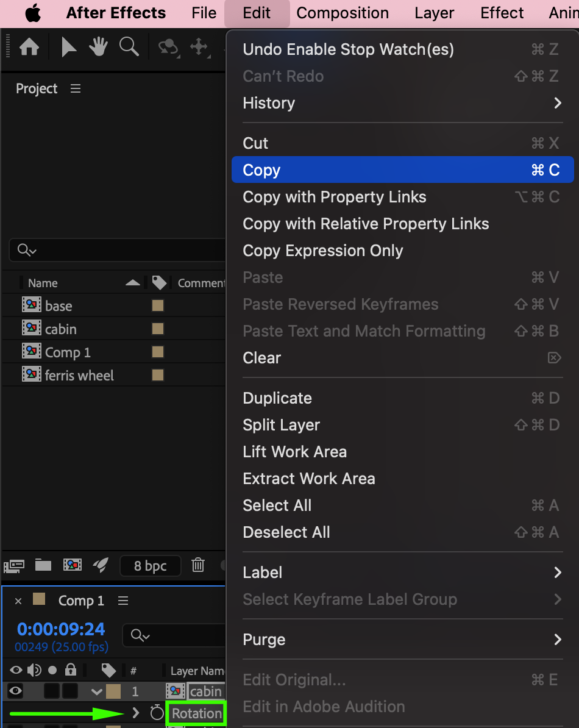The width and height of the screenshot is (579, 728).
Task: Click the cabin layer source icon
Action: click(x=176, y=691)
